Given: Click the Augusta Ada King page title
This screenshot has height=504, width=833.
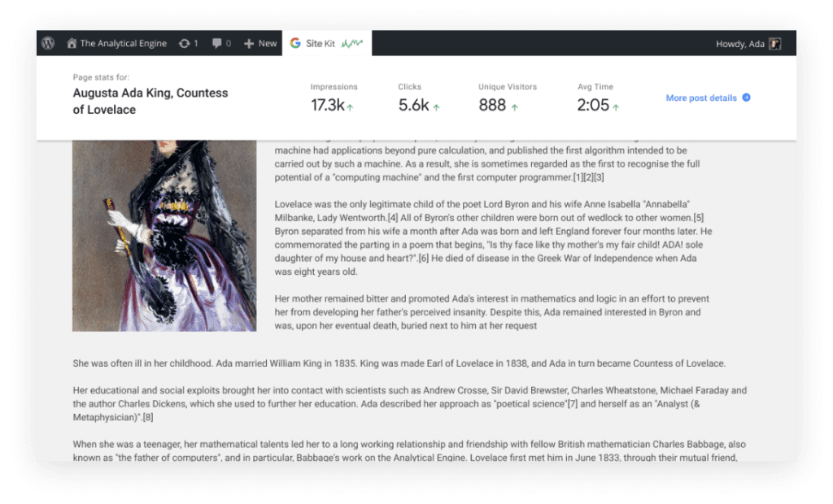Looking at the screenshot, I should click(x=150, y=102).
